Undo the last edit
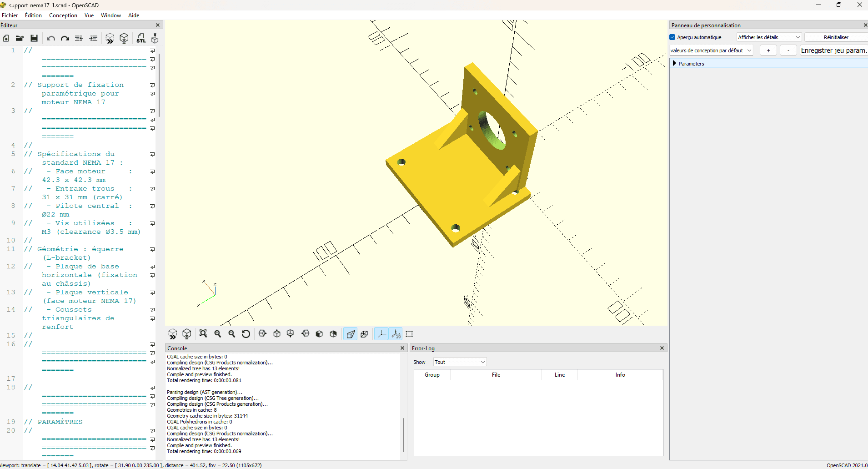 (51, 39)
